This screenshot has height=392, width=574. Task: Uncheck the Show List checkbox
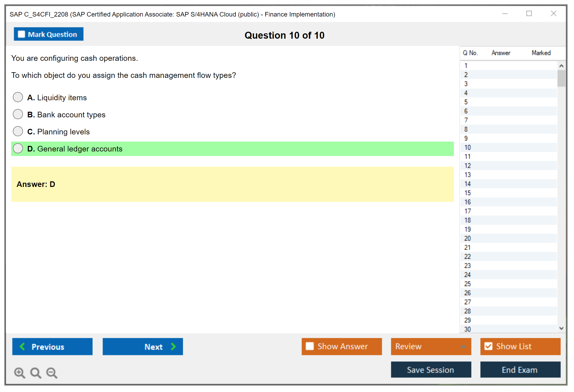pos(488,346)
